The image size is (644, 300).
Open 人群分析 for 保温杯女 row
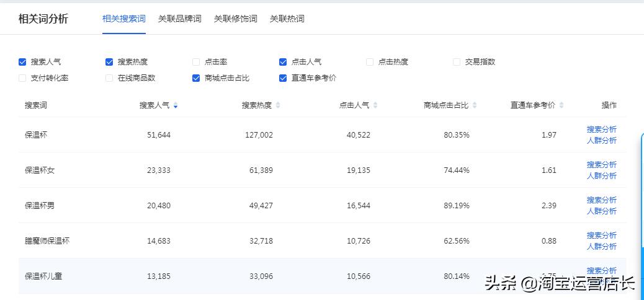[x=602, y=176]
